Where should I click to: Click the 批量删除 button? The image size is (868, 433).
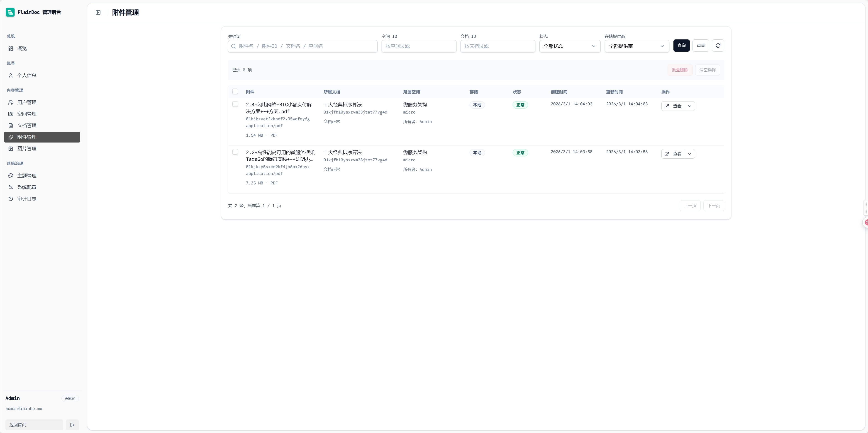pyautogui.click(x=680, y=70)
